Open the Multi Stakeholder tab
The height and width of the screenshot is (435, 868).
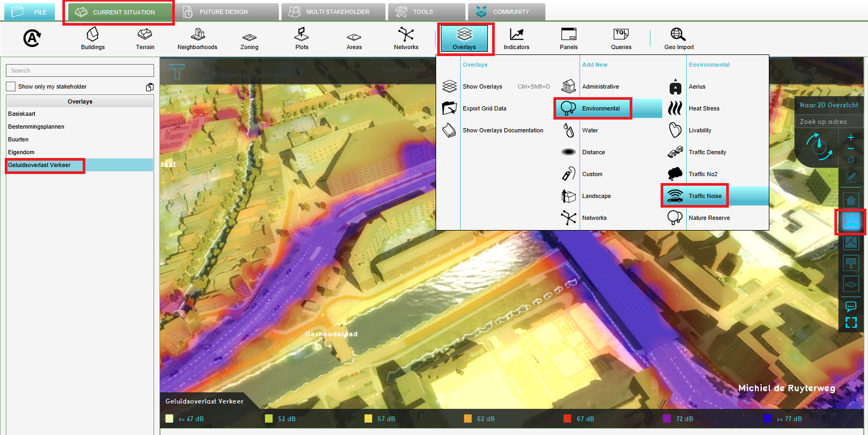tap(337, 12)
